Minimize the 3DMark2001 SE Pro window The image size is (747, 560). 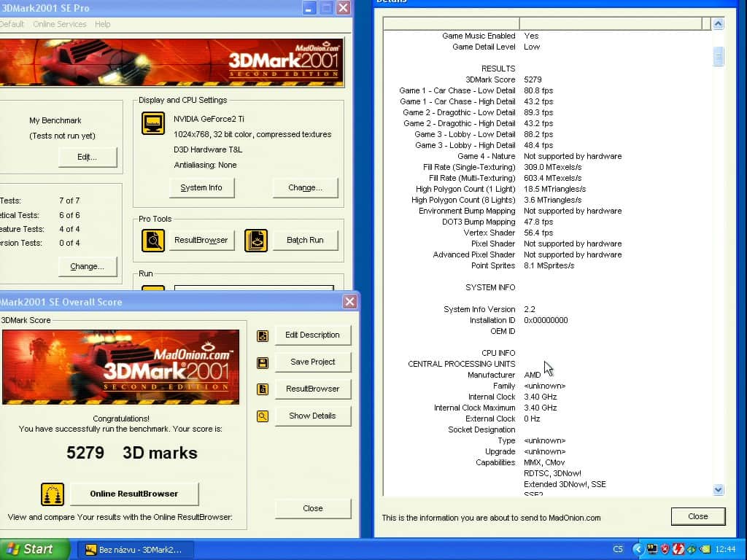coord(309,7)
